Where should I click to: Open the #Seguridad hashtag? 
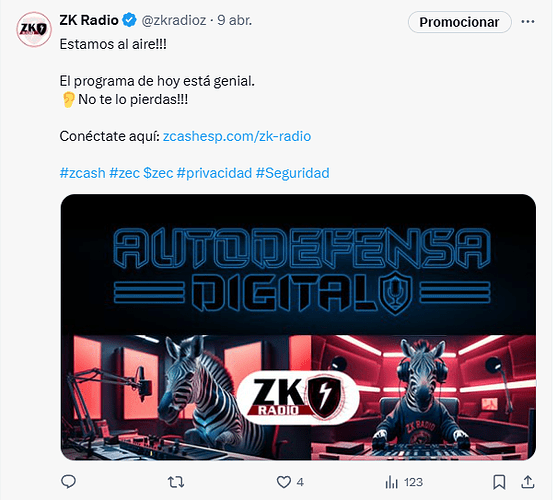[293, 173]
